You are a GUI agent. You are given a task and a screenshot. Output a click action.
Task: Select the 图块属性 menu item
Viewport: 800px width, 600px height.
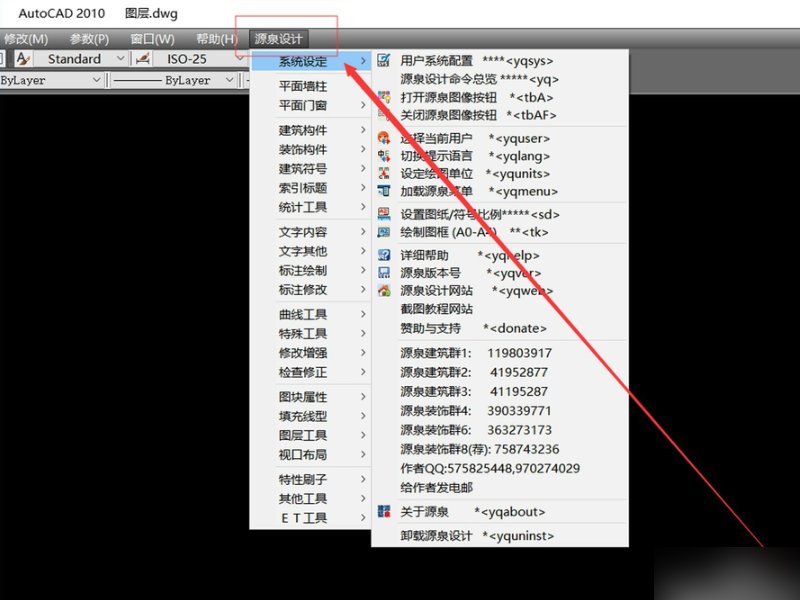pos(311,396)
